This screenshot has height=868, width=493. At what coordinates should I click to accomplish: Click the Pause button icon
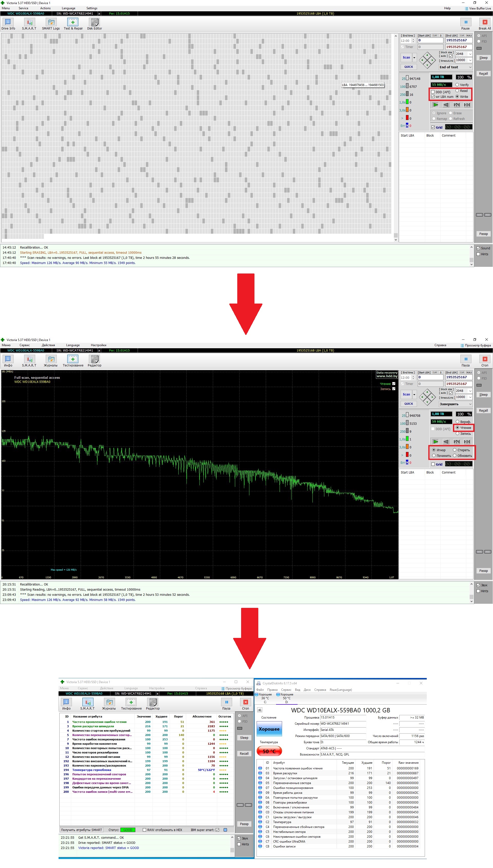click(x=466, y=22)
